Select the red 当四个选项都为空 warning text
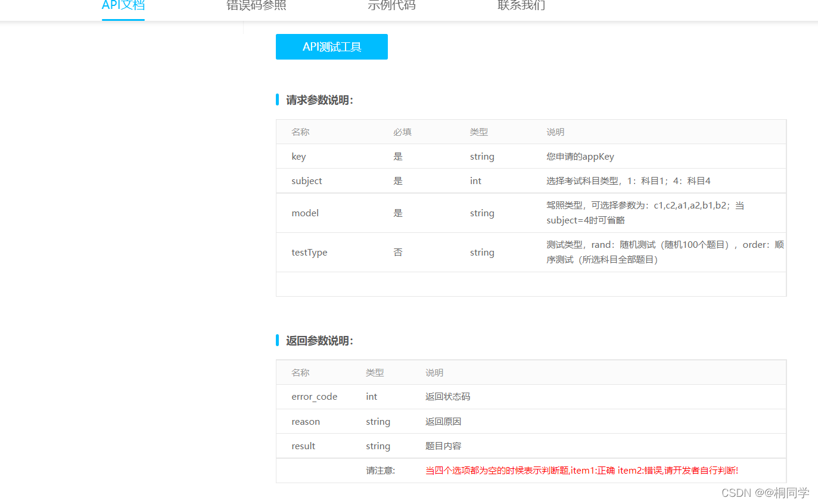 (581, 471)
